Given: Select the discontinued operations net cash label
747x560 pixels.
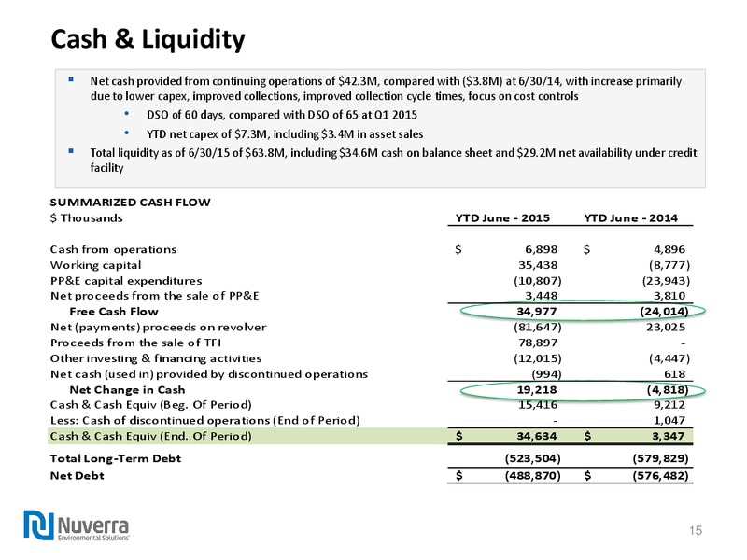Looking at the screenshot, I should (x=209, y=374).
